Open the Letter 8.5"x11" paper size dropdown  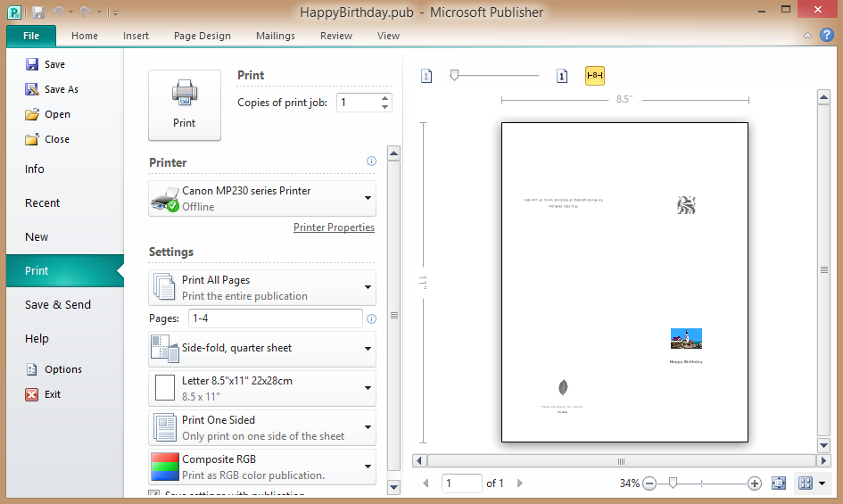click(x=262, y=388)
